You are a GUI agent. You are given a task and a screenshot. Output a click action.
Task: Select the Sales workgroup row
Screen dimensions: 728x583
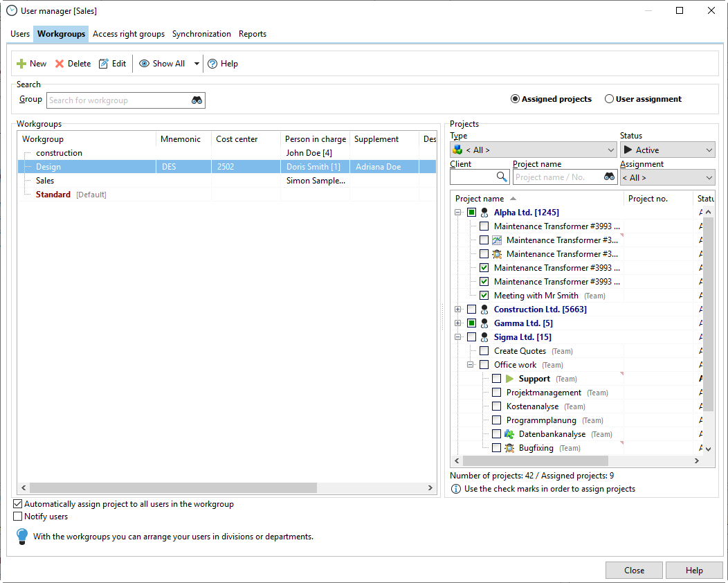[x=46, y=181]
